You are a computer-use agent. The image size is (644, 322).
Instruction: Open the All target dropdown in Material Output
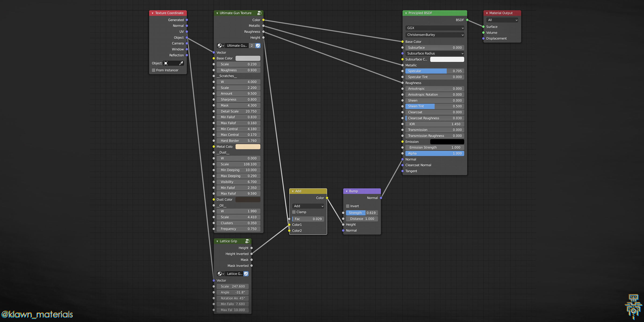(x=502, y=20)
